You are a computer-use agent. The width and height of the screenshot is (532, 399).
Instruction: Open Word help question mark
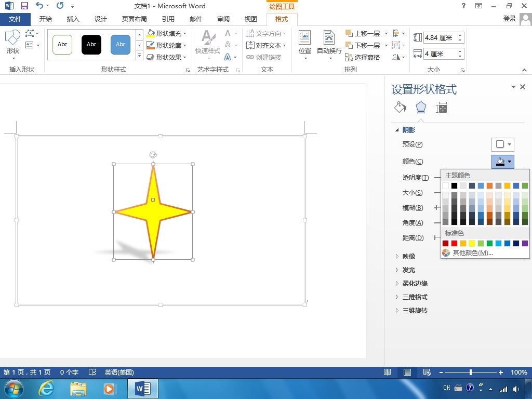click(x=463, y=6)
